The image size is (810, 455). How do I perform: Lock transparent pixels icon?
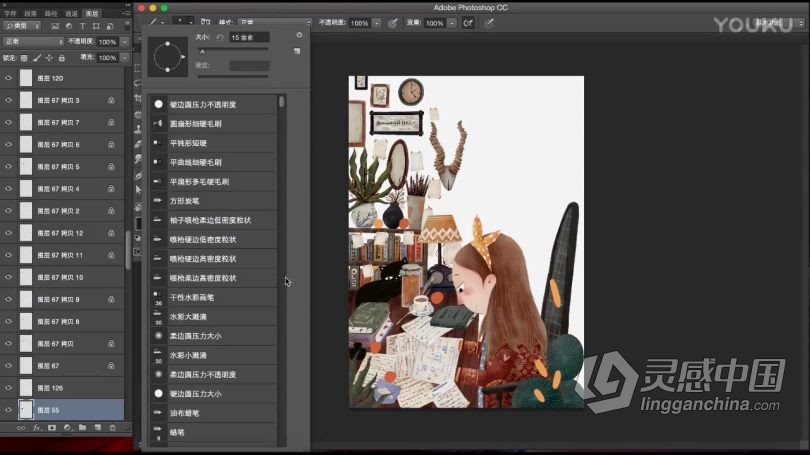point(24,58)
